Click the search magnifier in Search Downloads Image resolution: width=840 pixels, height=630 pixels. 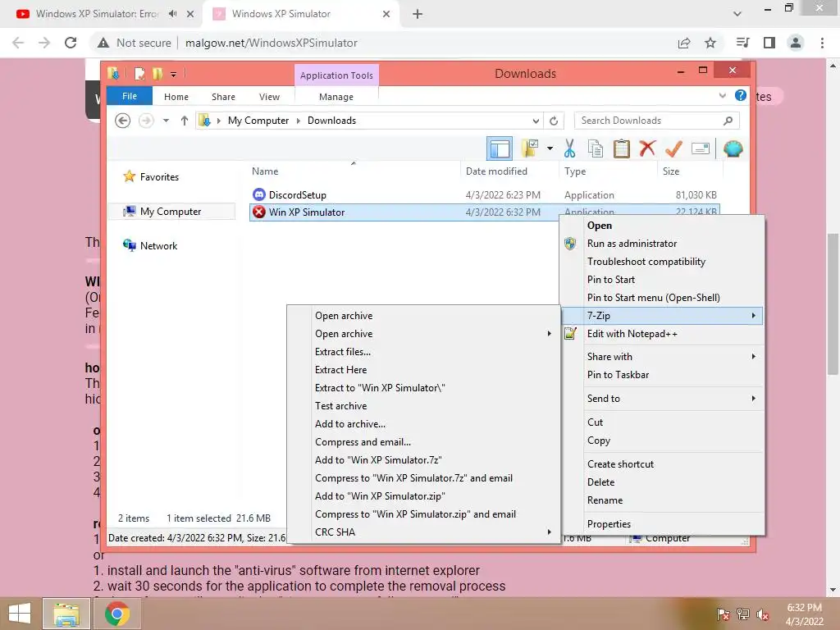point(728,121)
